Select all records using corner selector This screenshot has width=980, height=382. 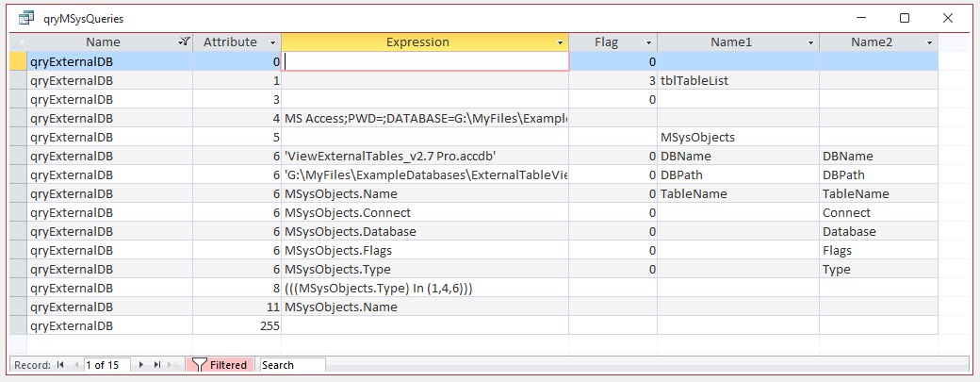point(19,42)
